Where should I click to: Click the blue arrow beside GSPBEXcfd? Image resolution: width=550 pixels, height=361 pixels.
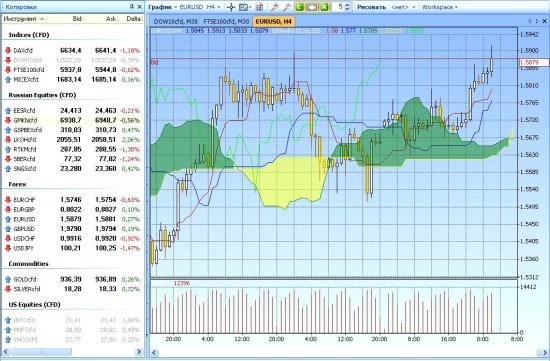pos(8,130)
